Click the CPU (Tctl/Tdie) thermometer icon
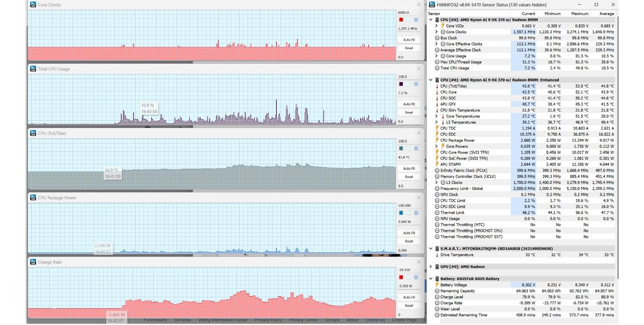The image size is (644, 325). (437, 86)
